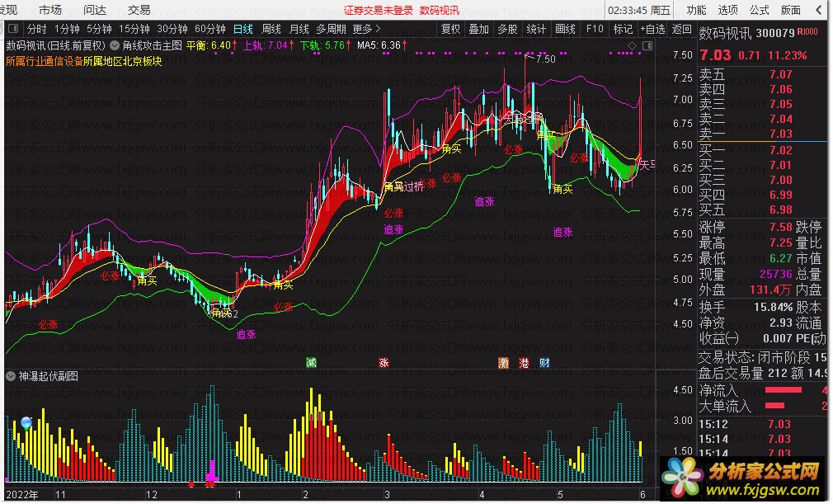Open the 公式 menu
This screenshot has height=504, width=833.
[759, 10]
